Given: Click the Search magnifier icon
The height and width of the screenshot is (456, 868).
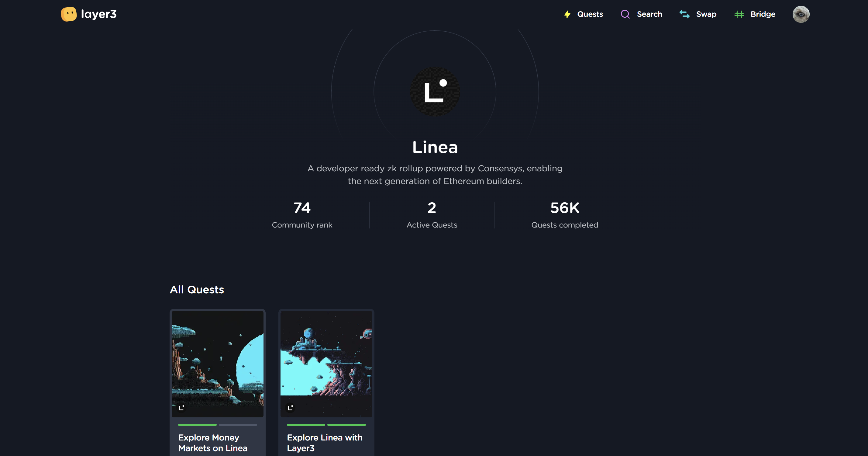Looking at the screenshot, I should [625, 14].
